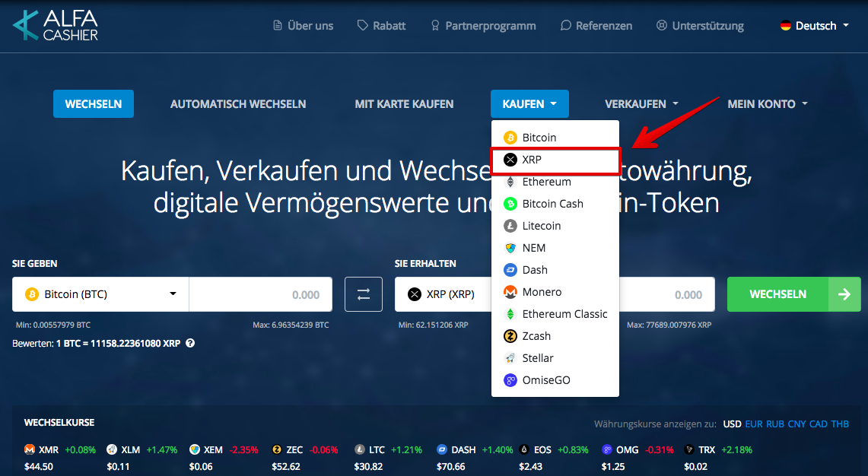Screen dimensions: 868x476
Task: Click the XMR icon in exchange rates ticker
Action: (30, 449)
